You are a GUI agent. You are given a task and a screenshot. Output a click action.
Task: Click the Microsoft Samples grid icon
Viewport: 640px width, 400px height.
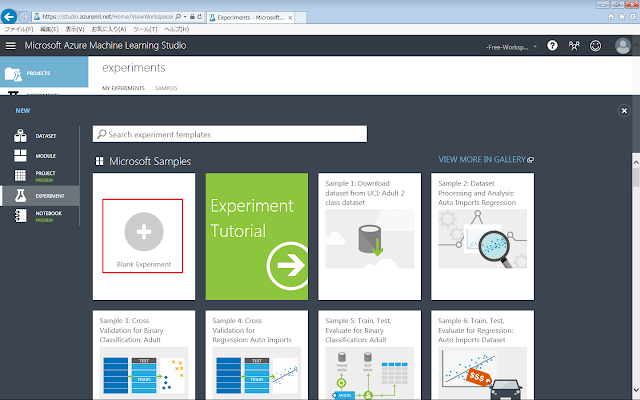point(99,161)
